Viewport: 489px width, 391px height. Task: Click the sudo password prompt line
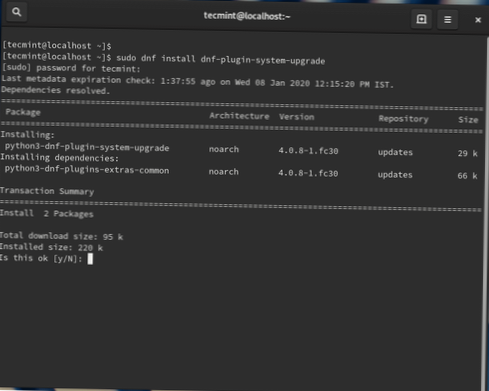71,68
